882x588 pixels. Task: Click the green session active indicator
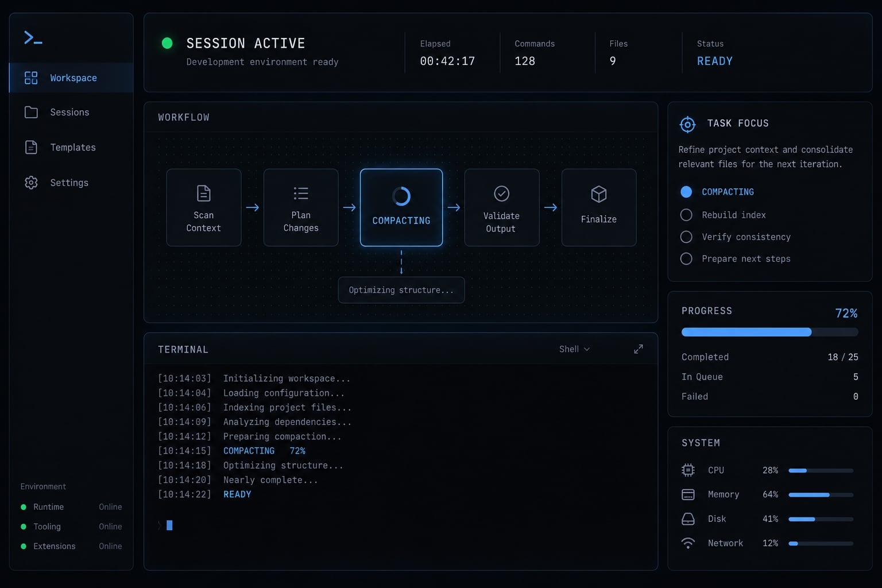pos(167,43)
